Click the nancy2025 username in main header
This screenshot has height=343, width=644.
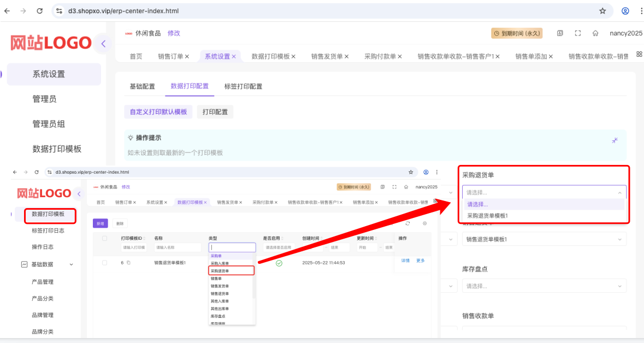[626, 33]
